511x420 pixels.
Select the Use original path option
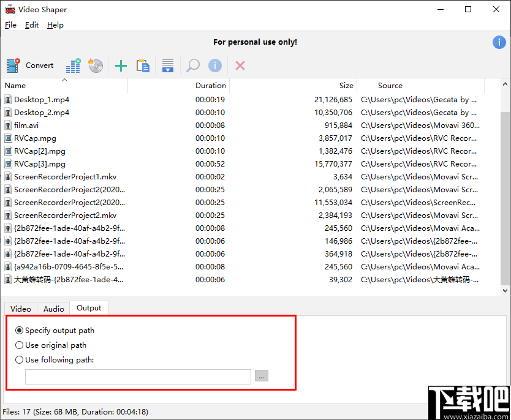click(x=51, y=345)
